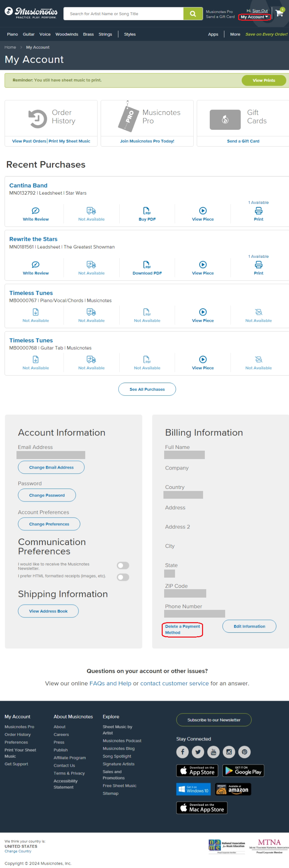This screenshot has height=868, width=289.
Task: Click Change Email Address button
Action: [x=51, y=467]
